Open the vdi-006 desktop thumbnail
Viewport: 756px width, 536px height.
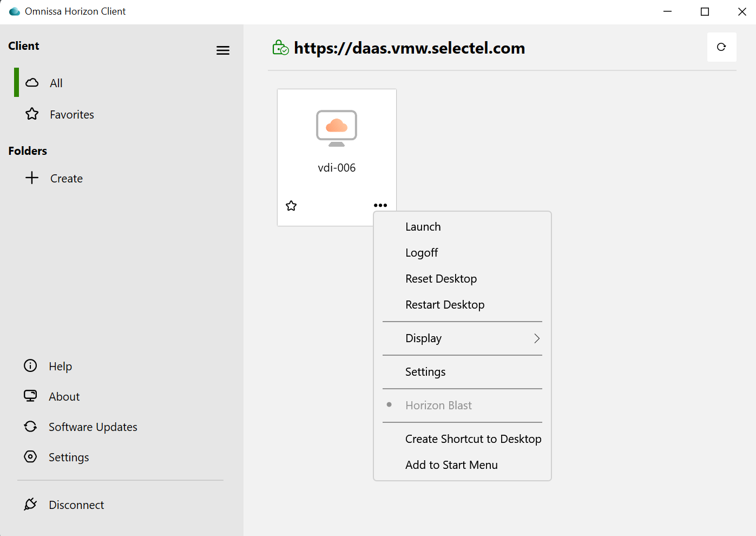tap(337, 128)
